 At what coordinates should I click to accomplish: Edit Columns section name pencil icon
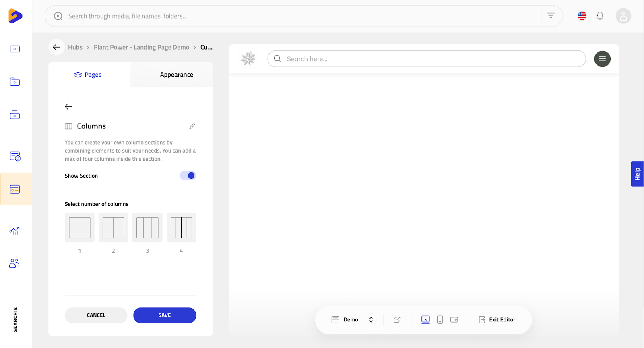[192, 126]
